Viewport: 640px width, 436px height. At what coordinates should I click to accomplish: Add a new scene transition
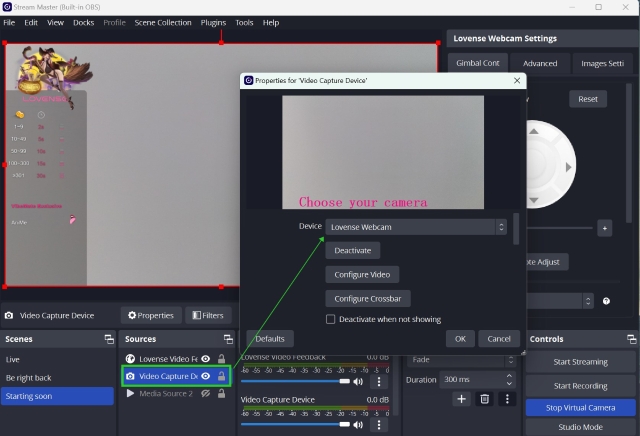pos(461,399)
